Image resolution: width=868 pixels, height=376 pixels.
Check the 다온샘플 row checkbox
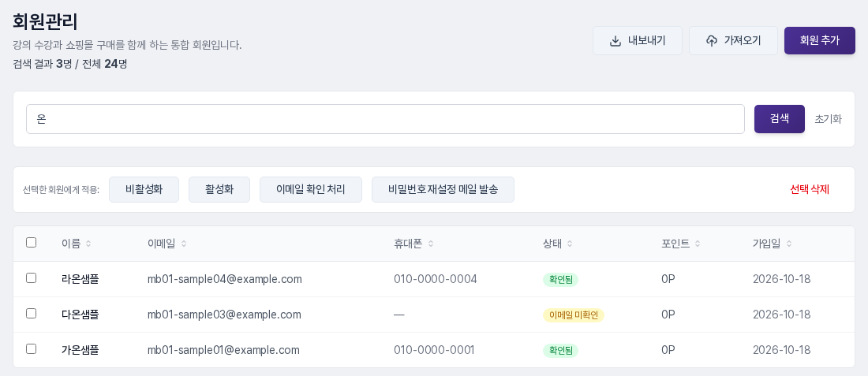[31, 313]
